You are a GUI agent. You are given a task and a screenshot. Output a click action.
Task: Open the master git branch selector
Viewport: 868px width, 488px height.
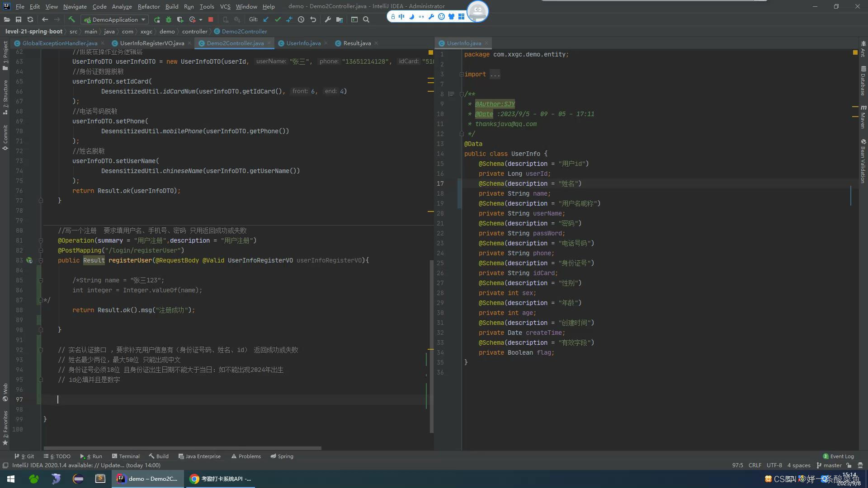(829, 465)
